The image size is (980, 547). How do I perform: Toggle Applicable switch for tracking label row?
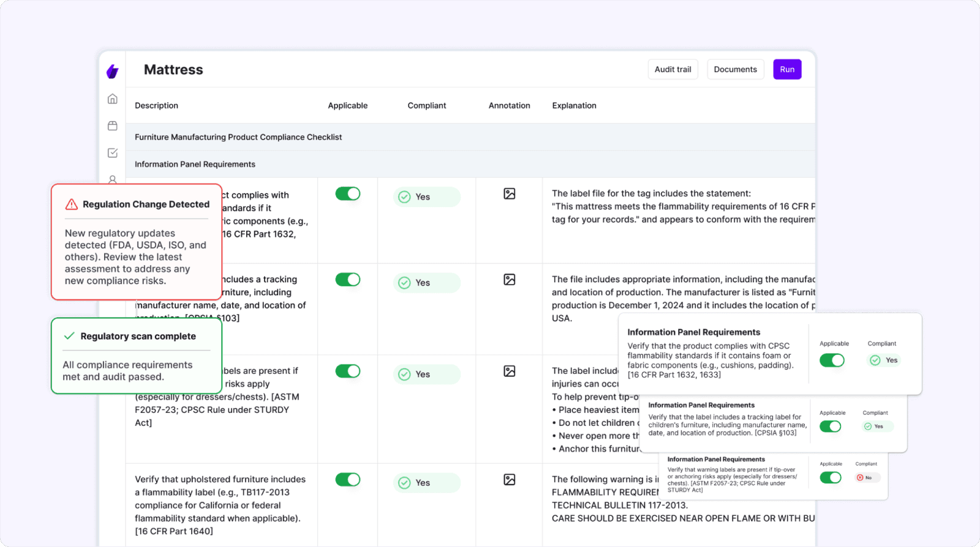click(x=348, y=279)
